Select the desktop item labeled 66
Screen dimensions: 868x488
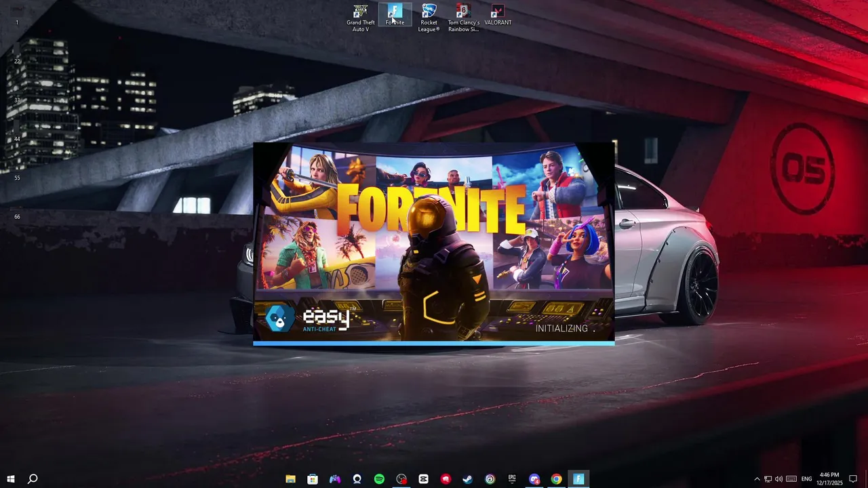18,216
